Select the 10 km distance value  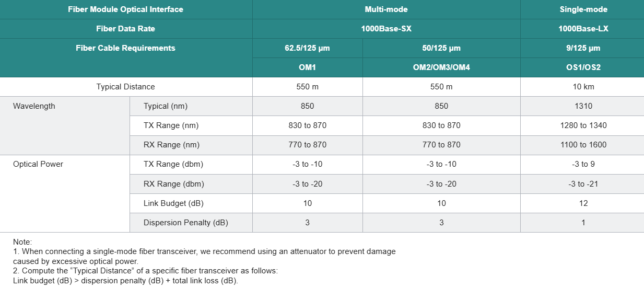tap(583, 87)
